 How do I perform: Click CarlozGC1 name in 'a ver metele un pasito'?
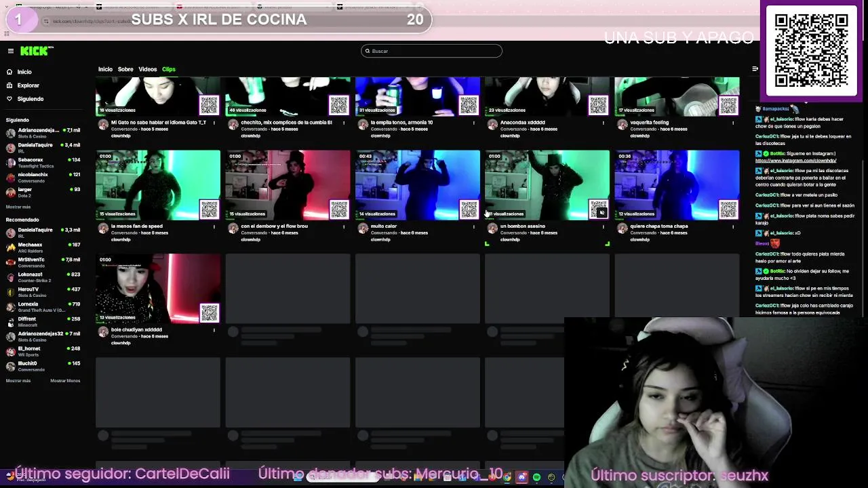coord(767,195)
